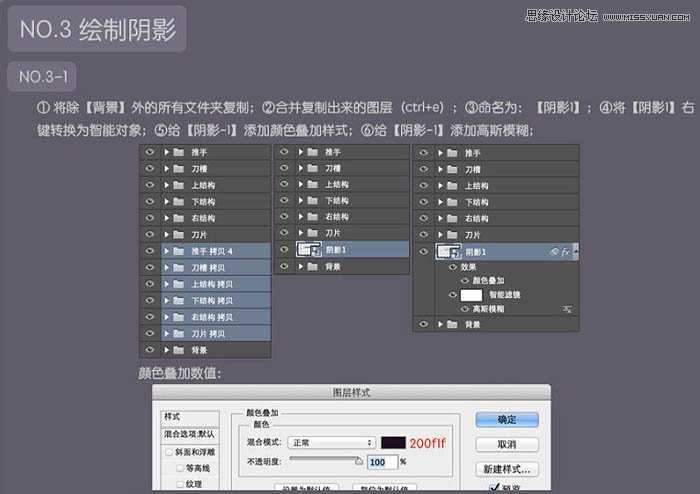Click 推手 folder icon in left layers panel
The width and height of the screenshot is (700, 494).
(x=179, y=152)
